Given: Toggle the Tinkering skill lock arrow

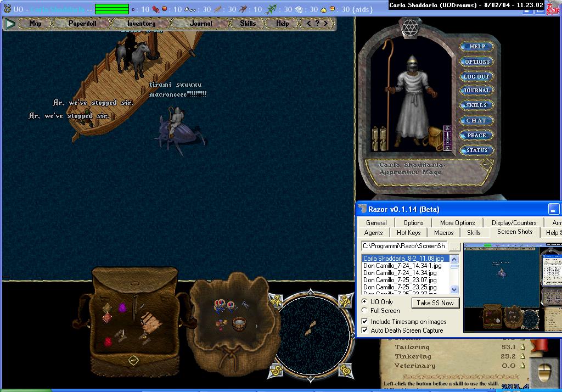Looking at the screenshot, I should click(523, 356).
